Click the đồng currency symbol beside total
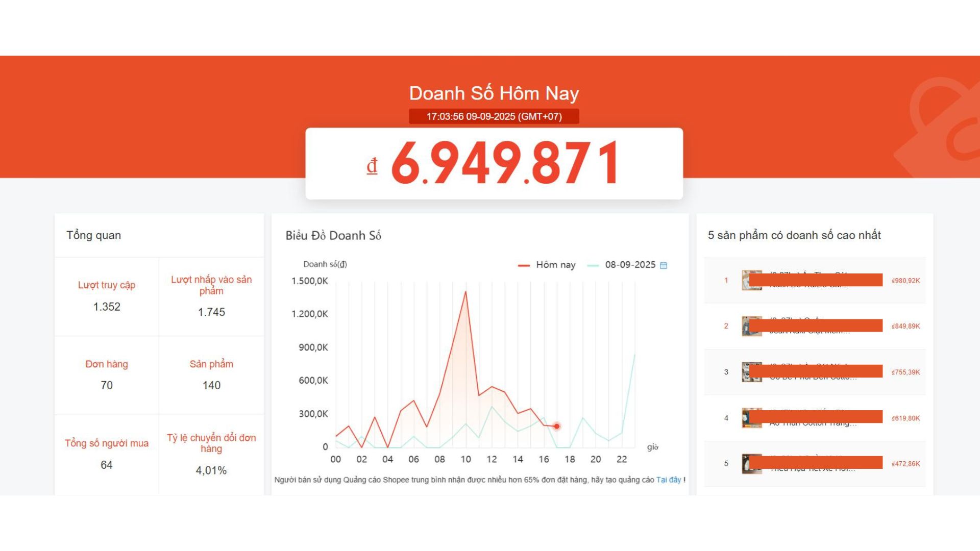 (x=372, y=166)
